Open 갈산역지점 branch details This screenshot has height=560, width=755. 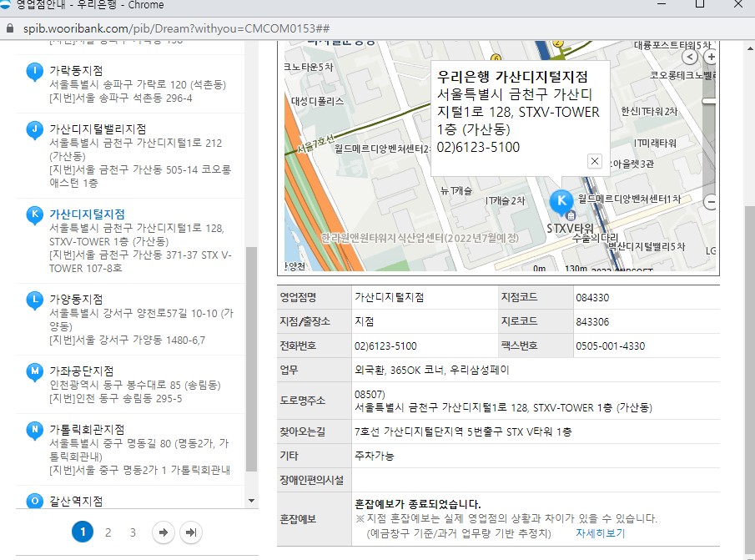coord(76,502)
